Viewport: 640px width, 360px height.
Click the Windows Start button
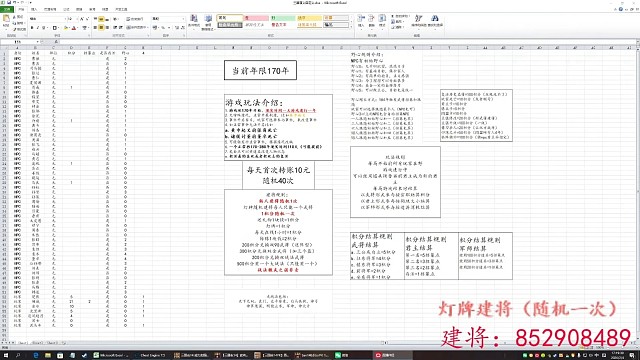pyautogui.click(x=6, y=356)
